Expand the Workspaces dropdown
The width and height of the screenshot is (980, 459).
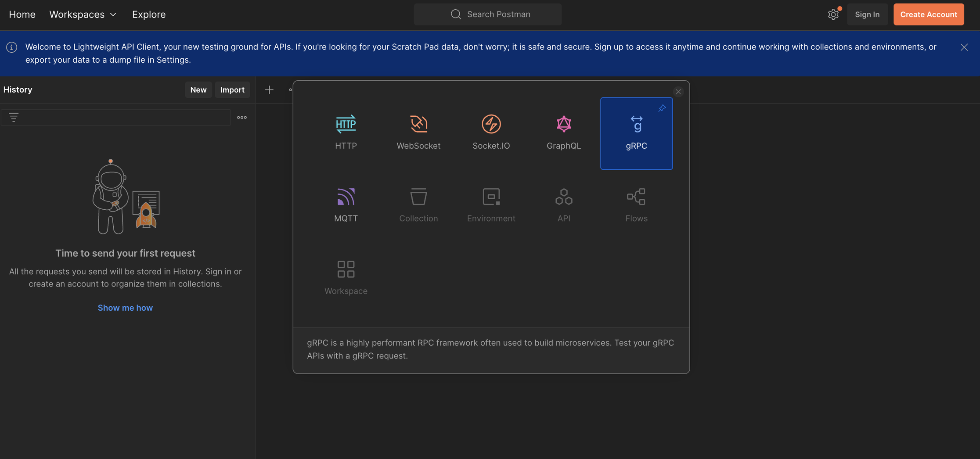point(82,14)
